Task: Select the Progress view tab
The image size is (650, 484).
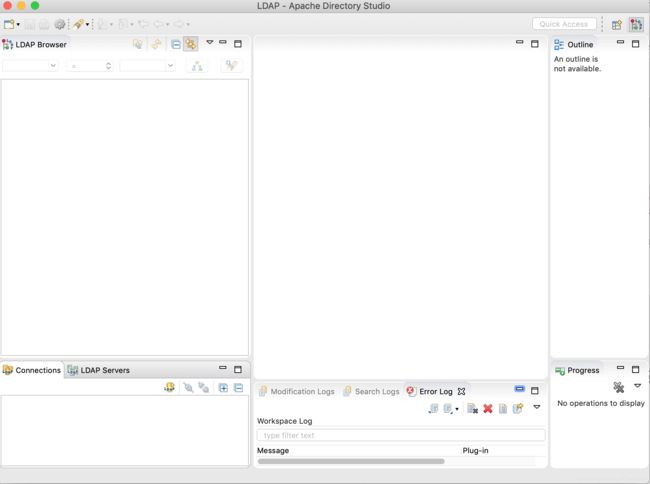Action: click(x=577, y=370)
